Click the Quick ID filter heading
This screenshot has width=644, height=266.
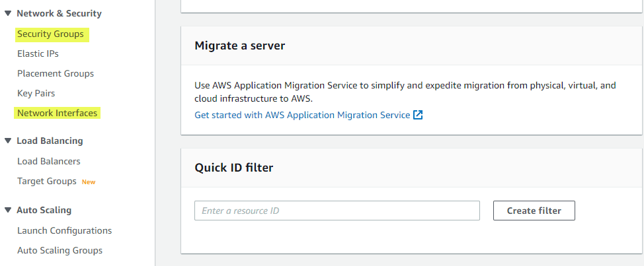coord(233,168)
